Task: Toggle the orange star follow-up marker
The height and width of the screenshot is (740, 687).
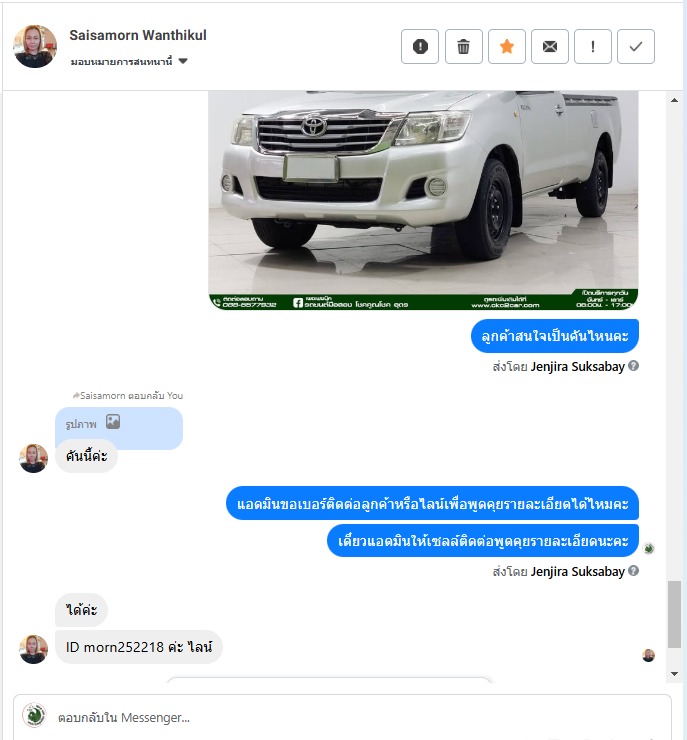Action: (x=507, y=46)
